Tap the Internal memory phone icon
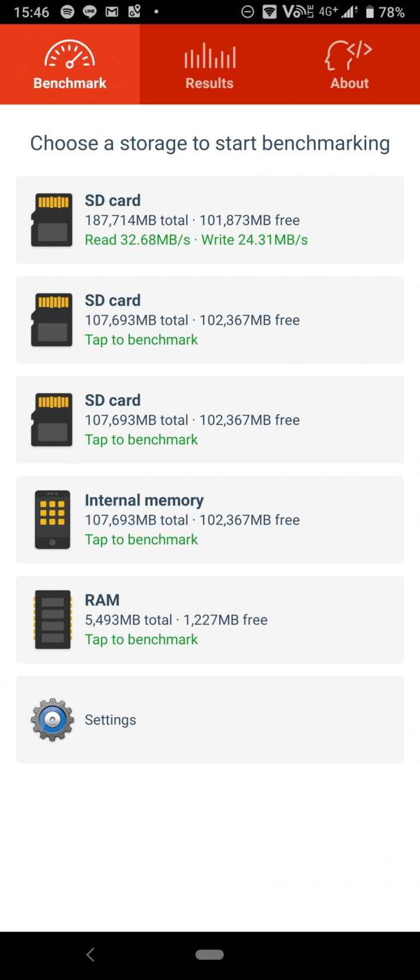The width and height of the screenshot is (420, 980). pyautogui.click(x=52, y=519)
